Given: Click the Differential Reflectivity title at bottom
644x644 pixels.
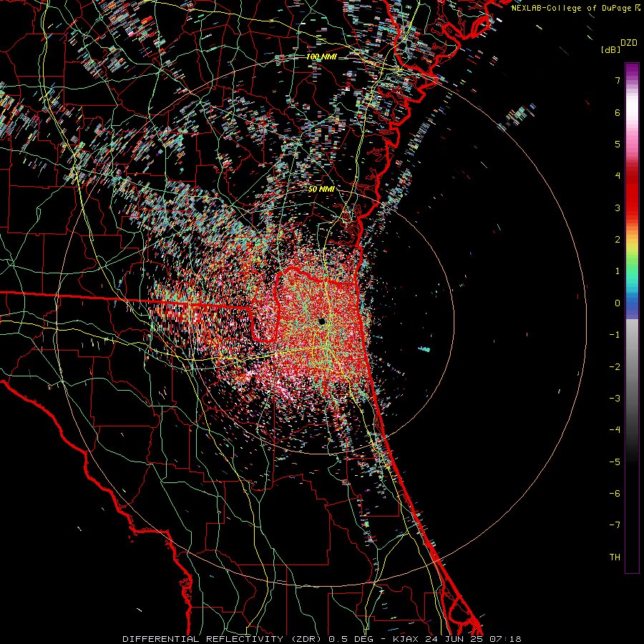Looking at the screenshot, I should point(321,639).
